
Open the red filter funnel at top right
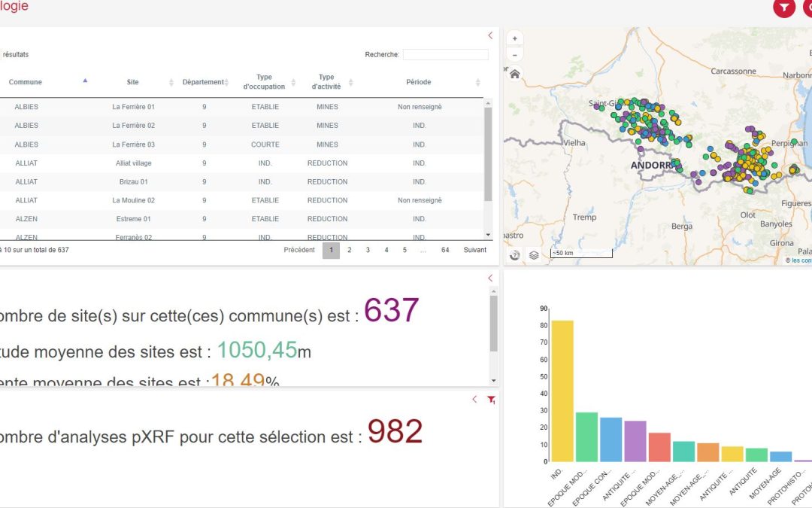click(x=783, y=8)
